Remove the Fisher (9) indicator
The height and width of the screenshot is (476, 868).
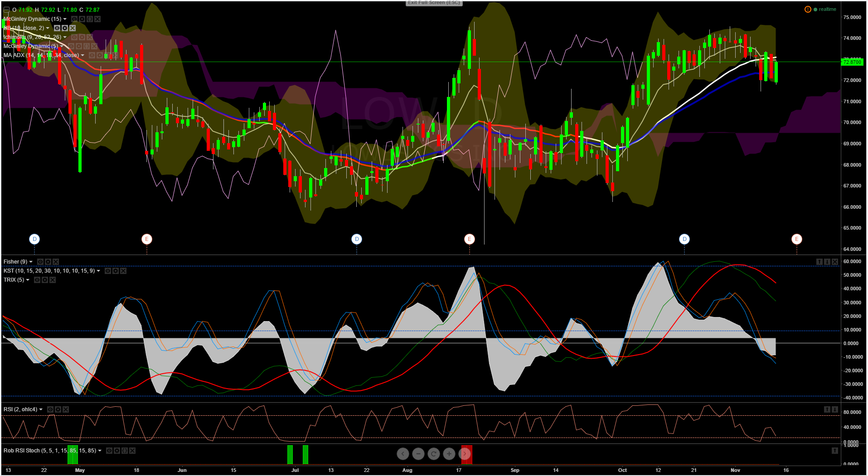(x=56, y=262)
